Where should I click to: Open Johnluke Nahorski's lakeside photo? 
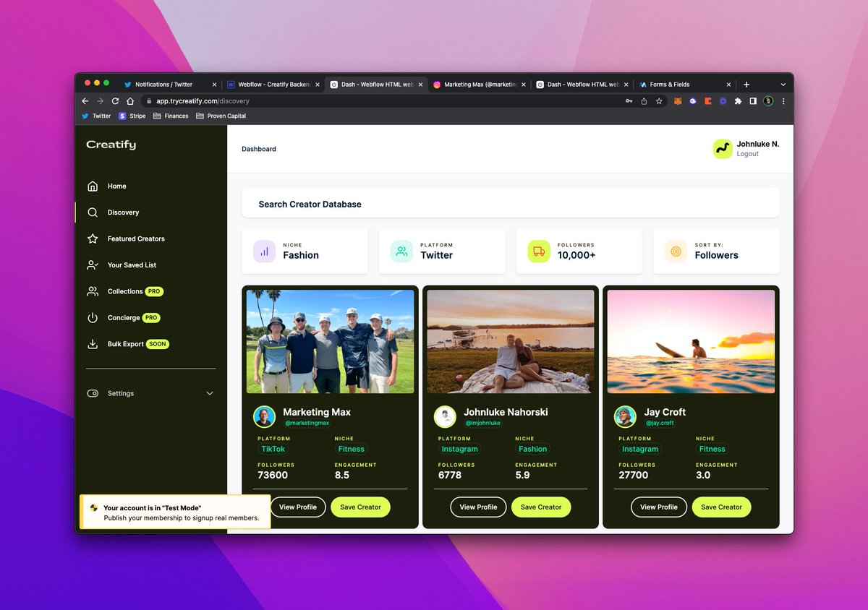511,341
